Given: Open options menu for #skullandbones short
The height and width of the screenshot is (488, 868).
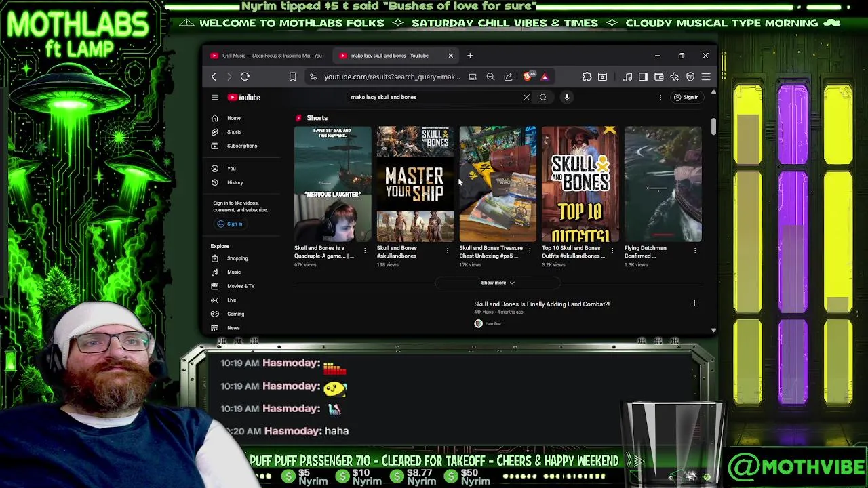Looking at the screenshot, I should tap(448, 251).
